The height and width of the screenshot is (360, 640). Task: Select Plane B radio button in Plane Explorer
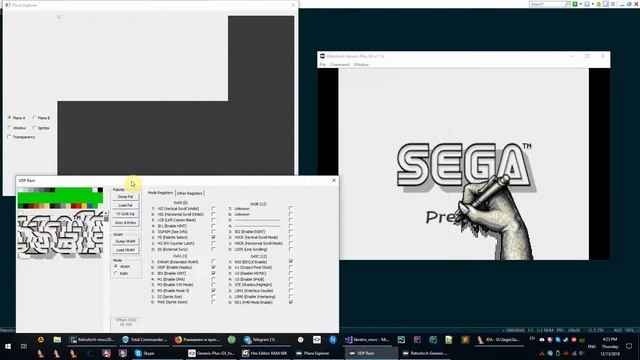point(34,118)
